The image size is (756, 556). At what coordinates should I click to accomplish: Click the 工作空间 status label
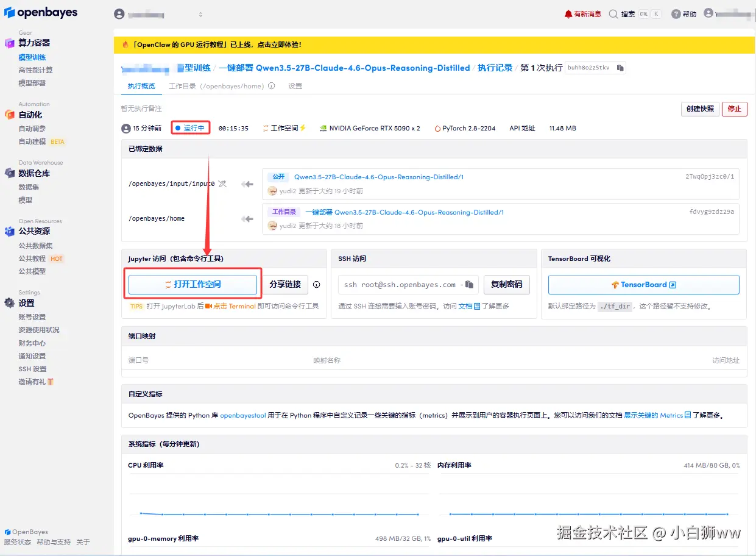pyautogui.click(x=284, y=128)
